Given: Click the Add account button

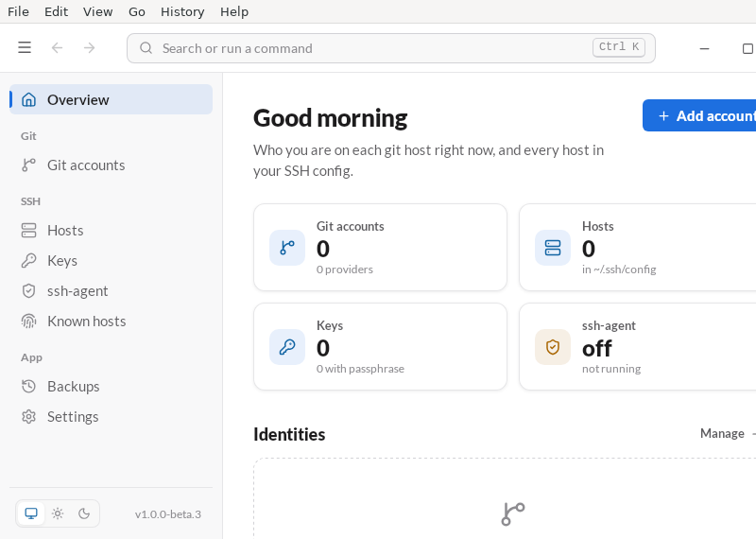Looking at the screenshot, I should 699,115.
